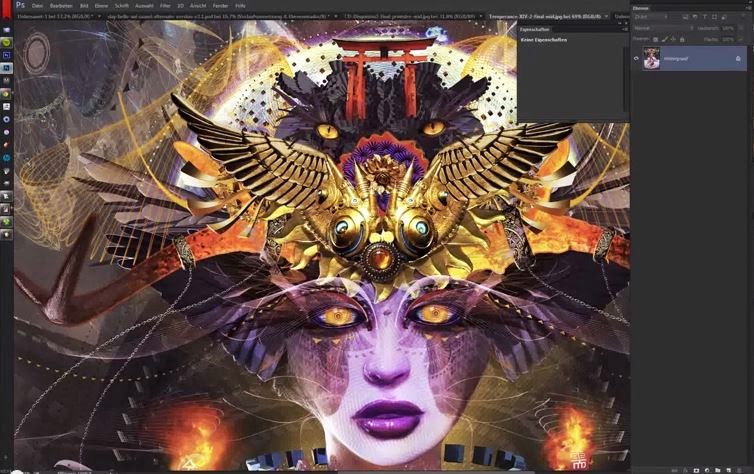Click the Eigenschaften panel scrollbar
This screenshot has height=474, width=754.
coord(626,78)
